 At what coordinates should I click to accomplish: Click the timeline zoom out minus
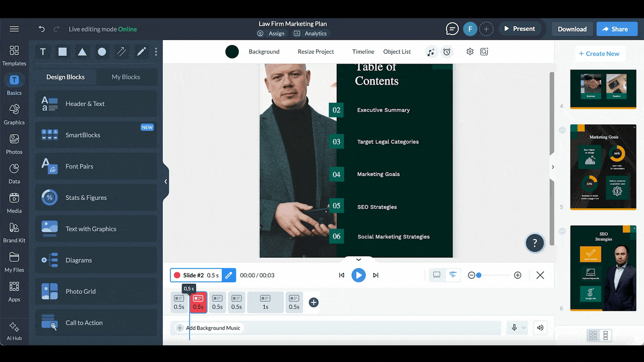[471, 275]
